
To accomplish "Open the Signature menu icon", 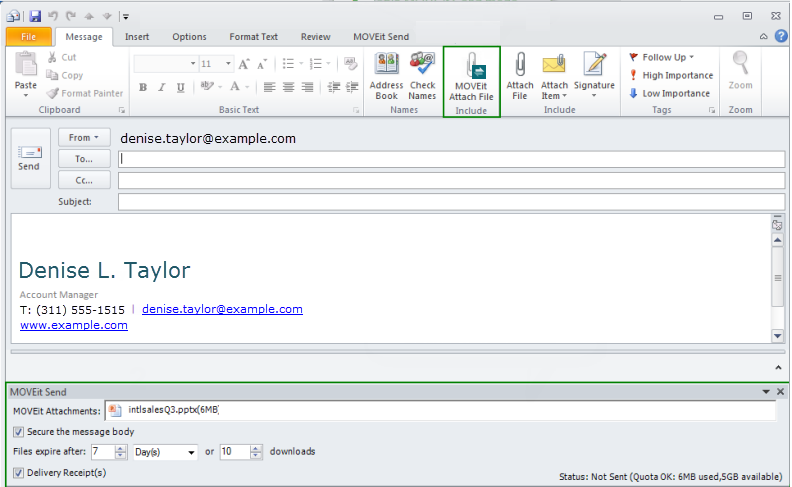I will [x=594, y=66].
